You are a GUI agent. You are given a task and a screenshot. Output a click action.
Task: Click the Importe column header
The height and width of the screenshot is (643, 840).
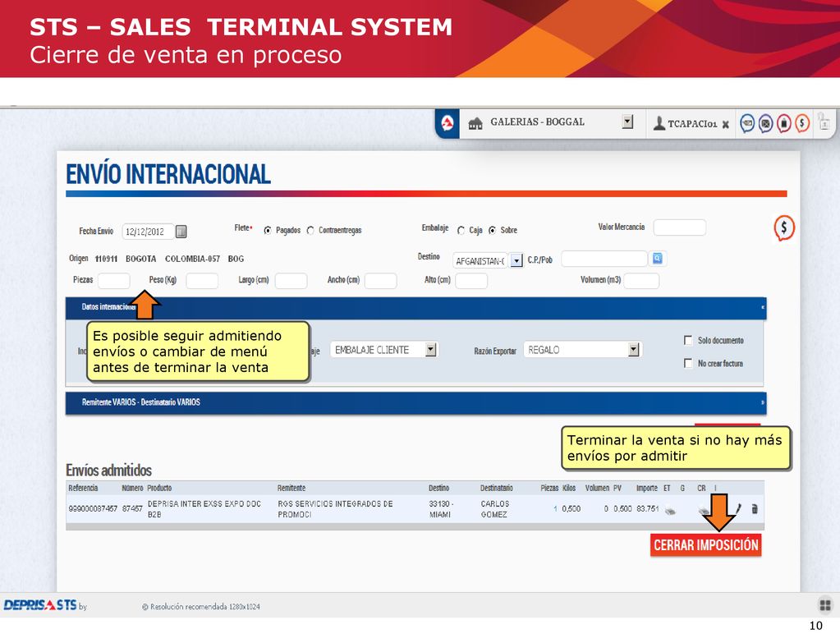point(646,488)
